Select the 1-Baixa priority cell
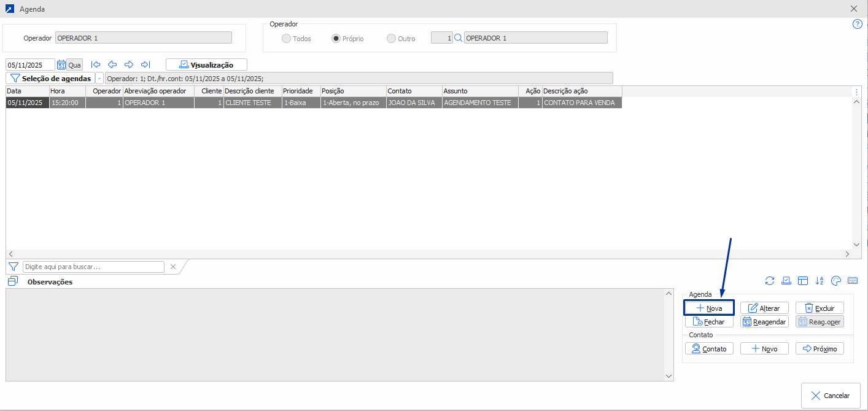The width and height of the screenshot is (868, 411). point(301,103)
